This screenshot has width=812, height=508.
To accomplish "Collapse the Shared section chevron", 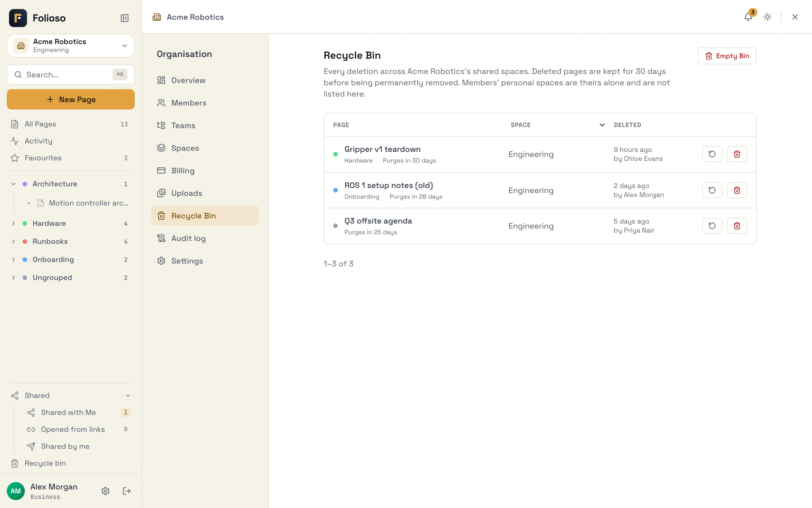I will [128, 395].
